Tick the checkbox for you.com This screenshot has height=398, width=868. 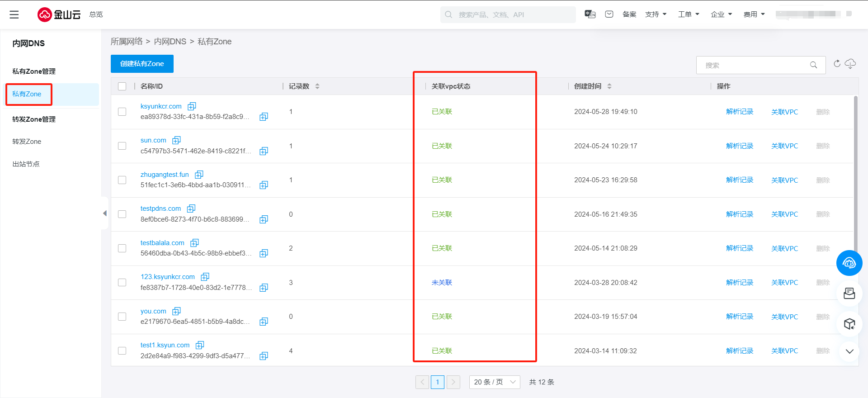click(122, 317)
